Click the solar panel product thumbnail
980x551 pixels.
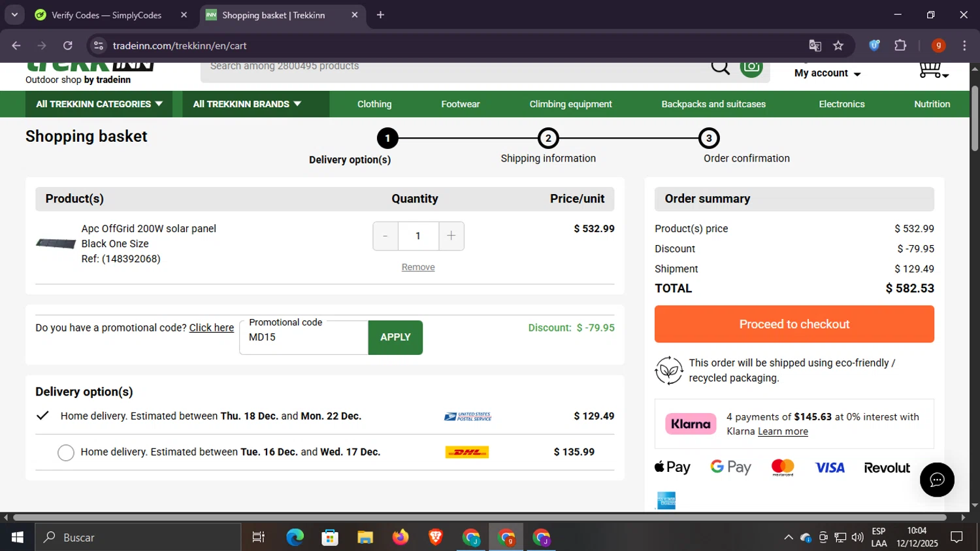(56, 244)
